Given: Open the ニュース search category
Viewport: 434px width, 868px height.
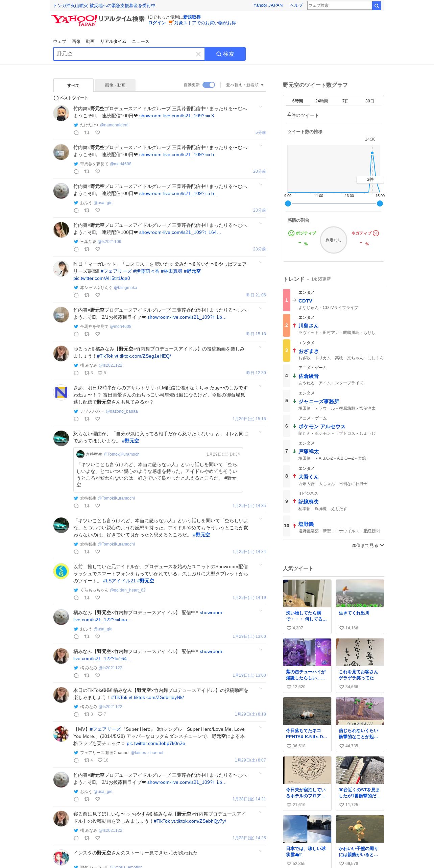Looking at the screenshot, I should click(140, 42).
